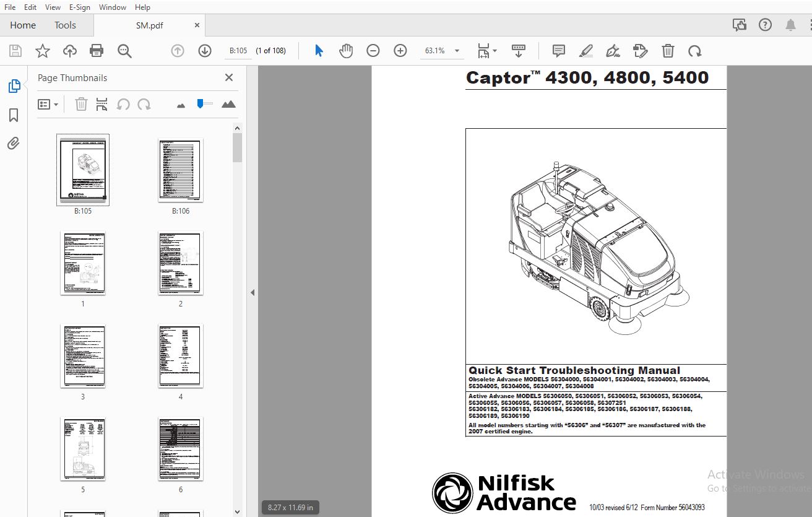
Task: Expand the page display dropdown arrow
Action: 495,51
